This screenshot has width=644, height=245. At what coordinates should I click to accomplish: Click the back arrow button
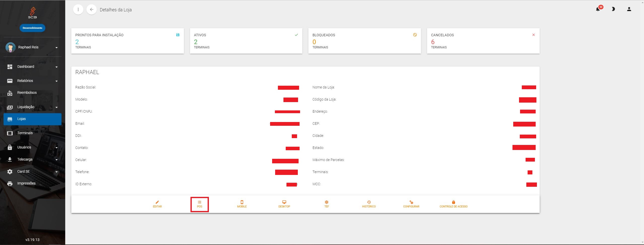[91, 10]
